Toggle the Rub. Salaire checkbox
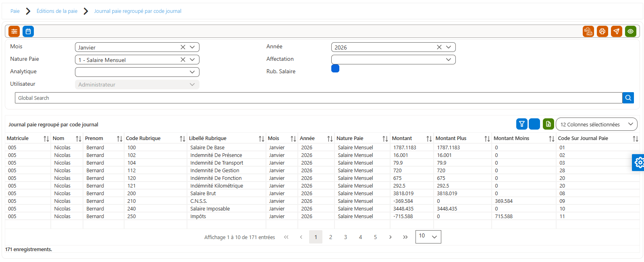Screen dimensions: 644x262 tap(335, 68)
